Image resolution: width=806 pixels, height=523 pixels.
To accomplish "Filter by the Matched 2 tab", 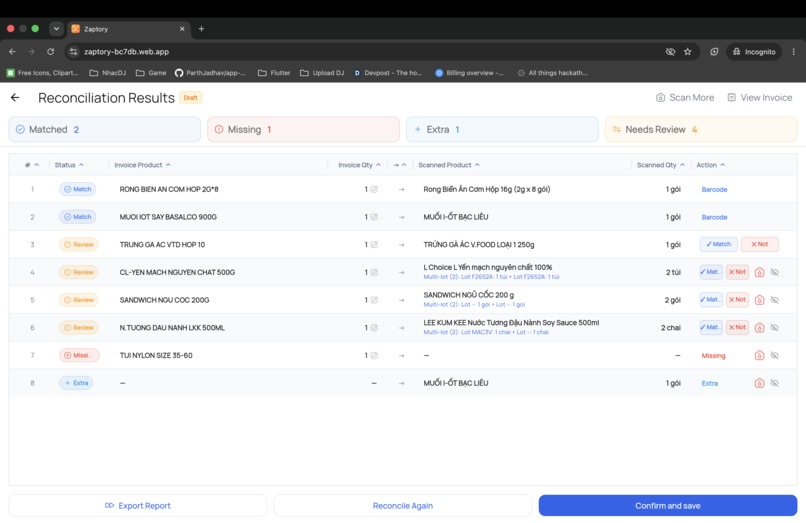I will pyautogui.click(x=104, y=130).
